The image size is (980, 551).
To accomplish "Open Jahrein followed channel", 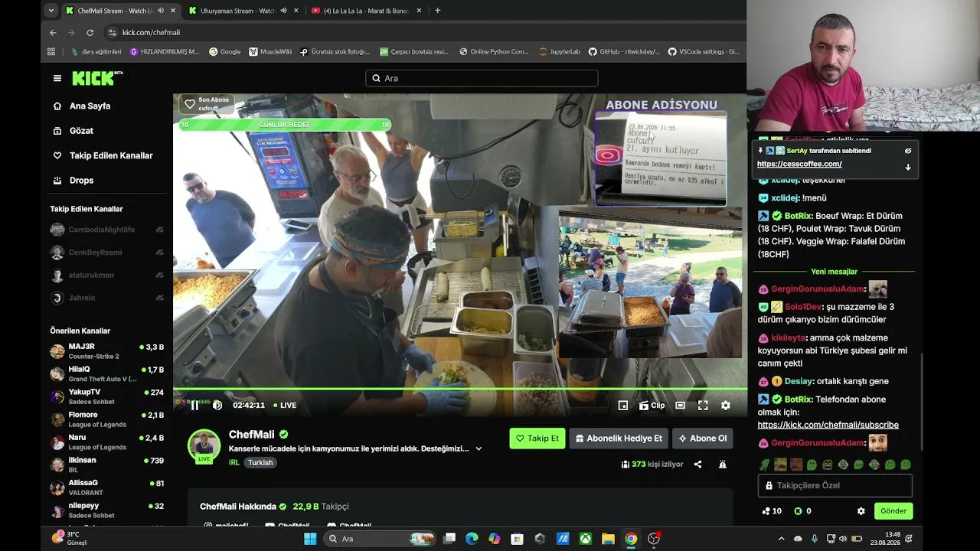I will [106, 298].
